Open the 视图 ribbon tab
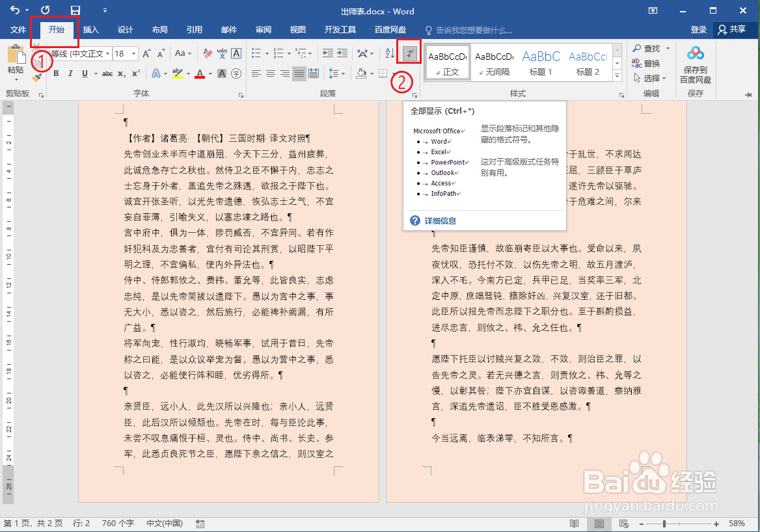Image resolution: width=760 pixels, height=532 pixels. click(297, 29)
